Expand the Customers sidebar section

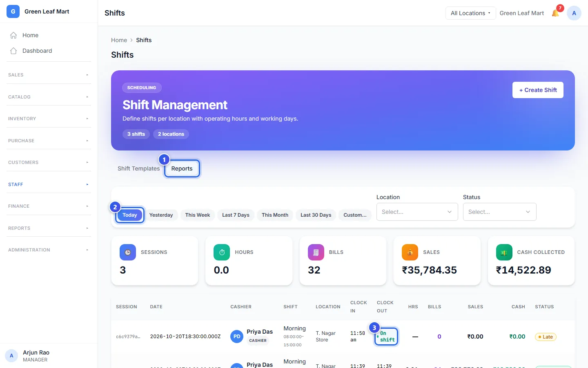(49, 162)
